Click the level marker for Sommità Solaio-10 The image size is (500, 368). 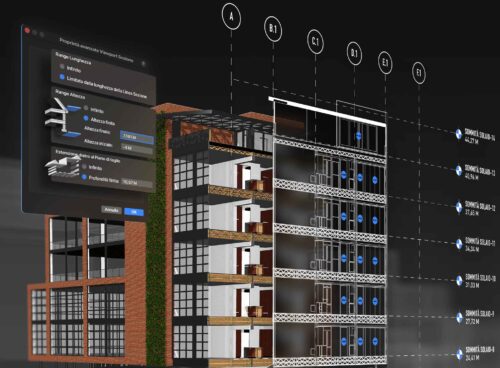(x=460, y=281)
